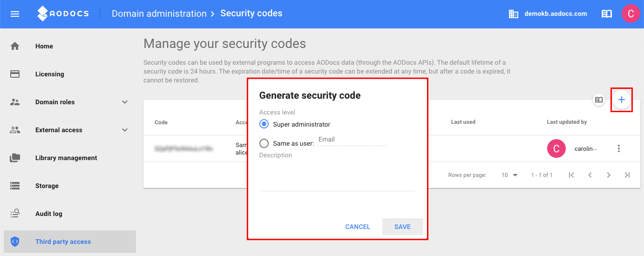
Task: Jump to the last page arrow
Action: click(627, 175)
